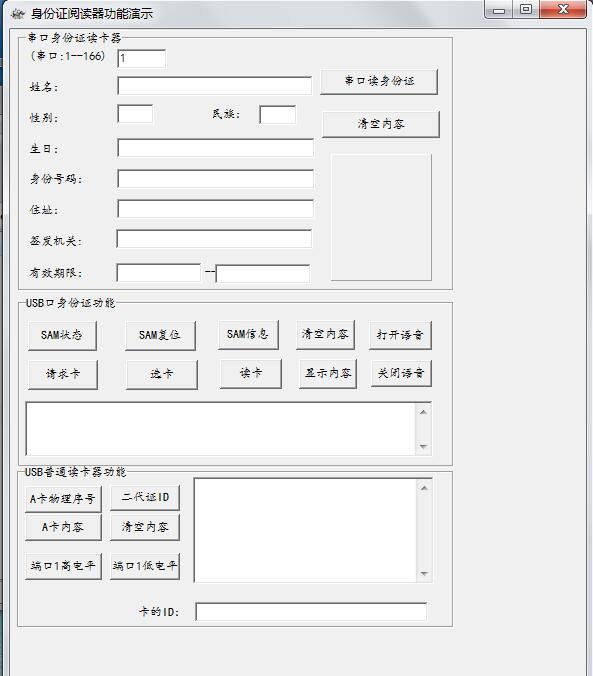This screenshot has width=593, height=676.
Task: Click the 串口读身份证 button
Action: click(x=379, y=81)
